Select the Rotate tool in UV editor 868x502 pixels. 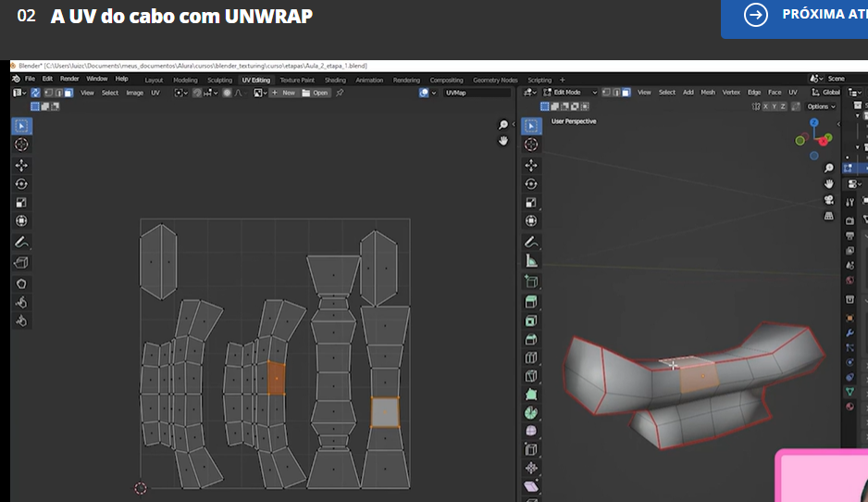click(x=21, y=183)
